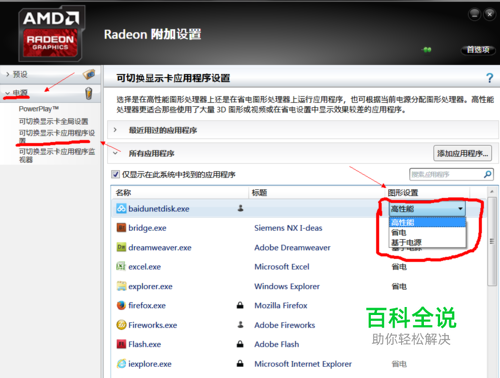Click lock icon in Flash.exe row
This screenshot has height=378, width=500.
click(240, 344)
